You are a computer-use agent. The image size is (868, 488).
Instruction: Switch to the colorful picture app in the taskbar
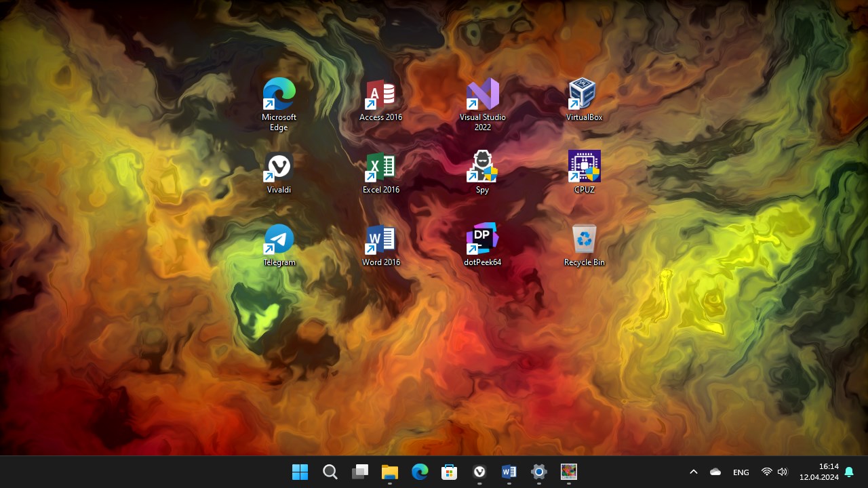pyautogui.click(x=568, y=472)
